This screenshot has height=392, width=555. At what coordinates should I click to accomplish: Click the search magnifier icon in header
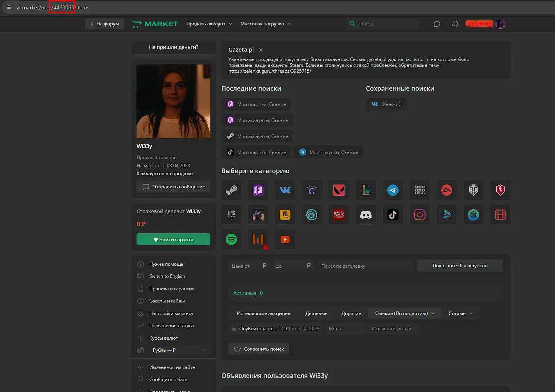click(x=352, y=24)
